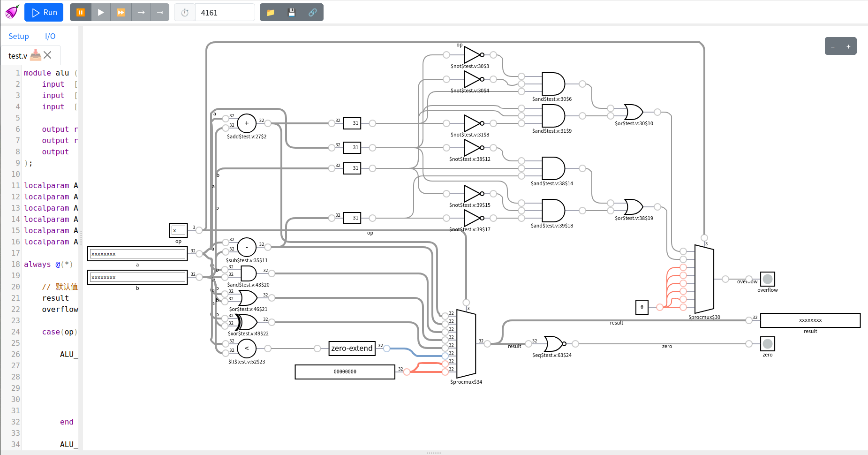Edit the input b value field
This screenshot has width=868, height=455.
point(137,277)
